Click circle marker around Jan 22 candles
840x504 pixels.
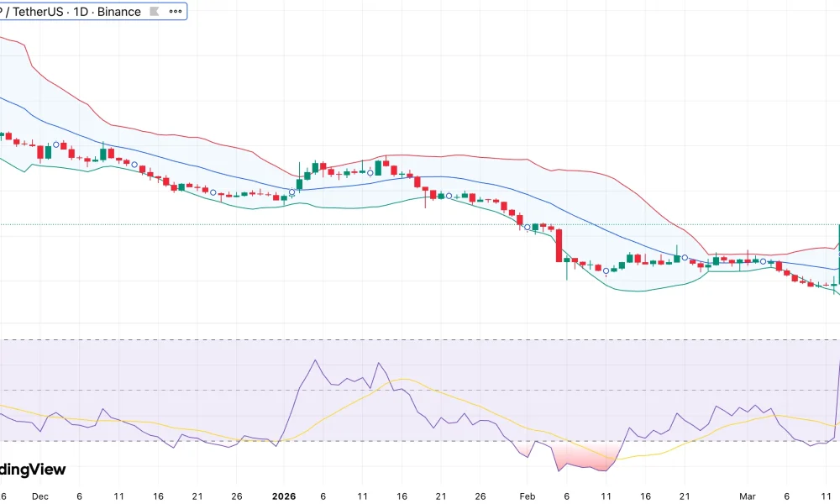pyautogui.click(x=449, y=196)
